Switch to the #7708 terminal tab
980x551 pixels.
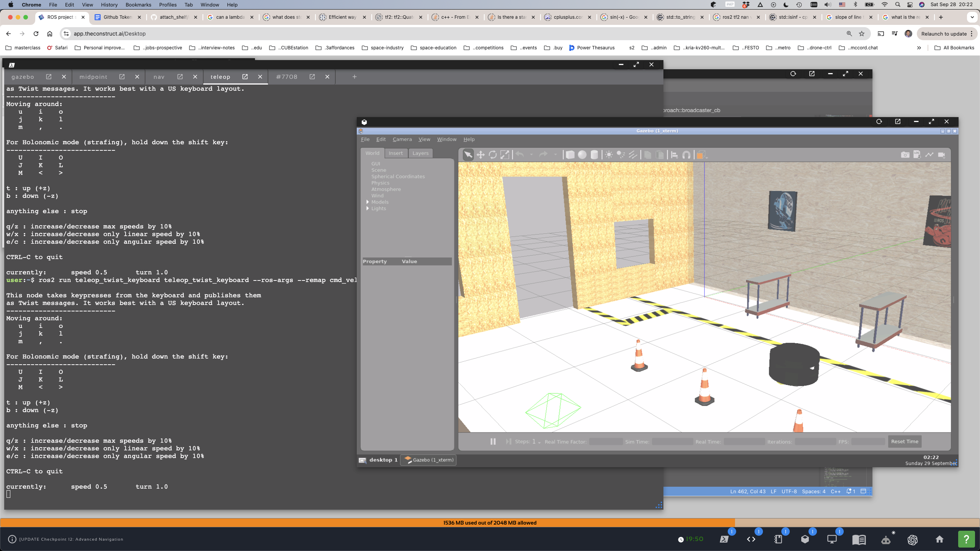point(286,77)
